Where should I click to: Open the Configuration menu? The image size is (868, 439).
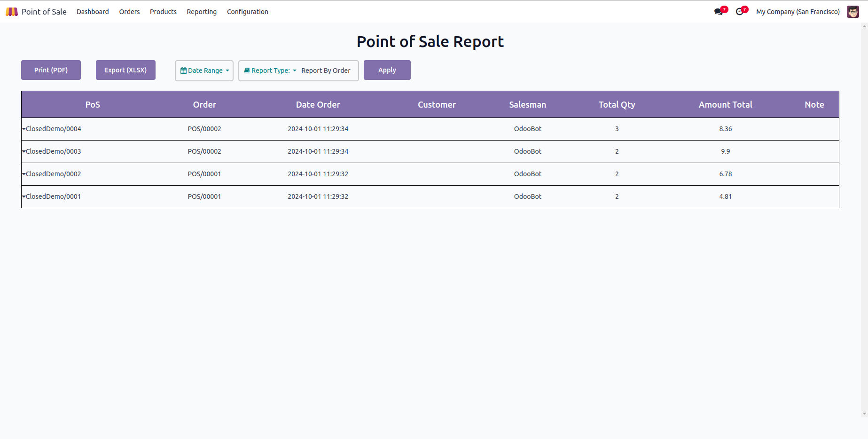click(247, 12)
